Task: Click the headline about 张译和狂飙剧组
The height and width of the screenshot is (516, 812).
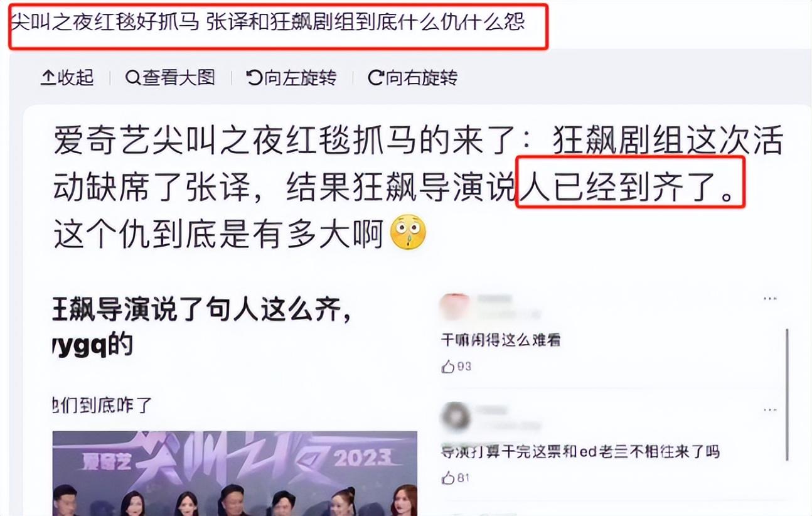Action: click(268, 24)
